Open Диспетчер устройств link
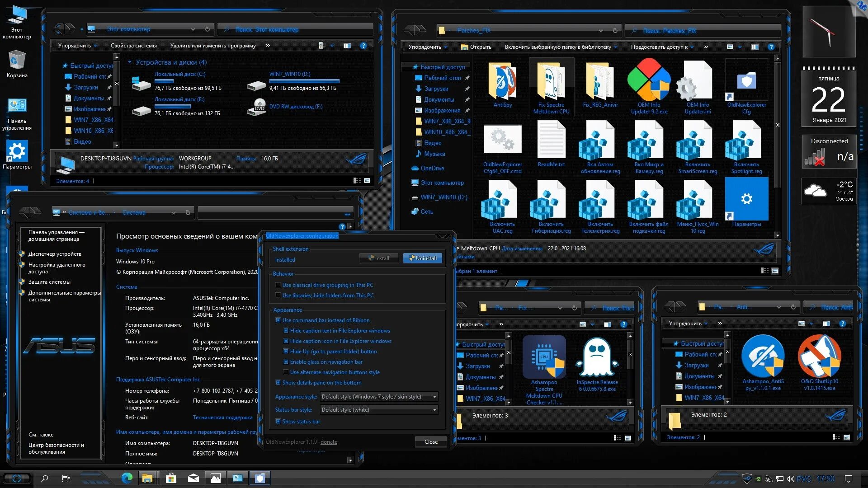This screenshot has width=868, height=488. [x=55, y=254]
